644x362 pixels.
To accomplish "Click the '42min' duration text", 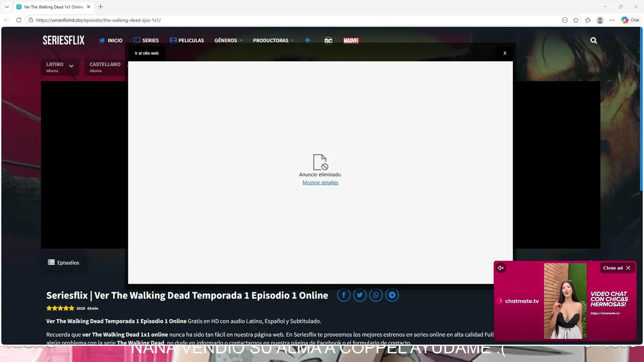I will (93, 308).
